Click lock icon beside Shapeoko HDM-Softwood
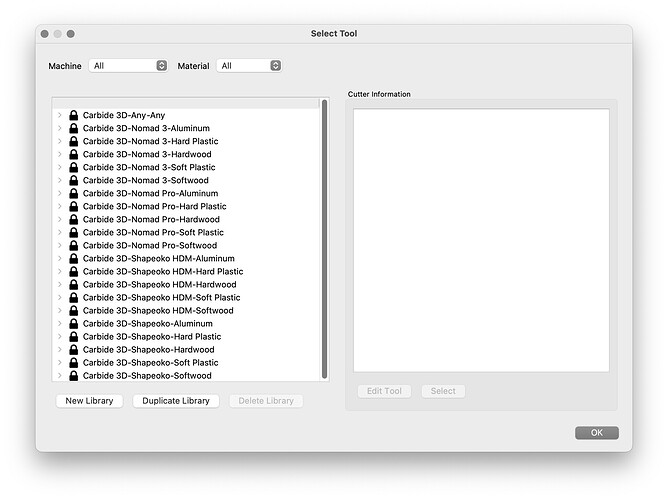The height and width of the screenshot is (500, 669). [x=74, y=311]
